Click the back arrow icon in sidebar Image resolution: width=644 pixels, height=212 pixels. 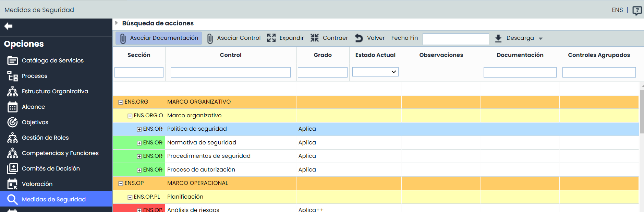(9, 26)
